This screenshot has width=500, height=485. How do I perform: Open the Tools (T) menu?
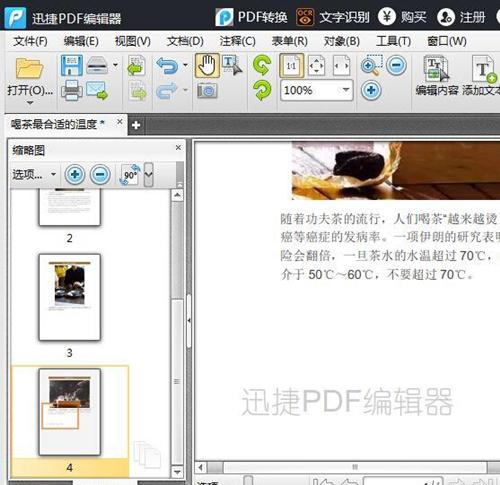click(393, 41)
